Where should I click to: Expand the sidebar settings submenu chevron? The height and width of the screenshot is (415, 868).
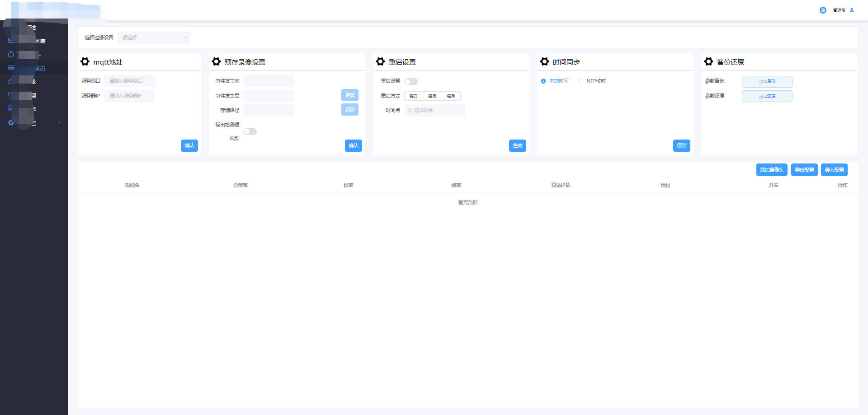(x=59, y=122)
